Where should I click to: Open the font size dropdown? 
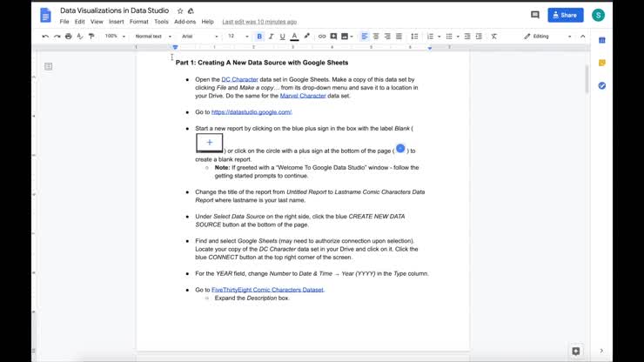coord(238,37)
